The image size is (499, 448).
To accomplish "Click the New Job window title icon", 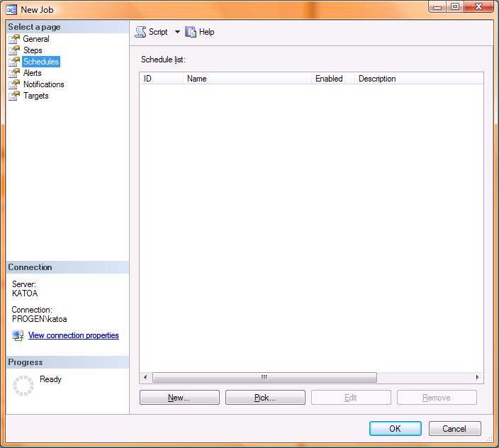I will click(x=11, y=10).
